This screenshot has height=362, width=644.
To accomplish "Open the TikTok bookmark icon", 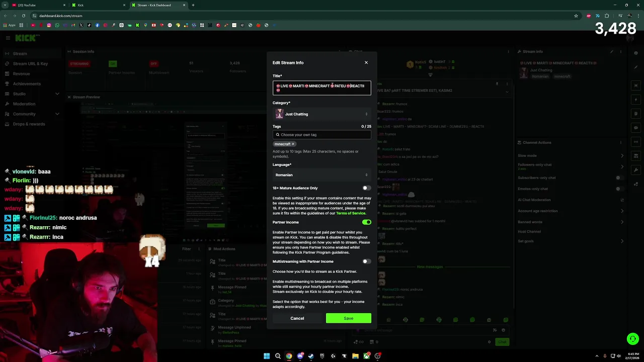I will click(x=89, y=25).
